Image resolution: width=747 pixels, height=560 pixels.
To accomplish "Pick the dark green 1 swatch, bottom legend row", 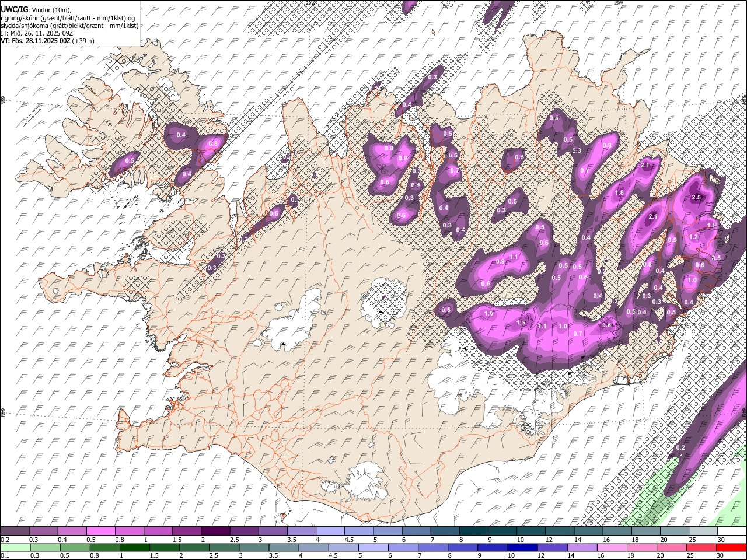I will click(x=134, y=547).
